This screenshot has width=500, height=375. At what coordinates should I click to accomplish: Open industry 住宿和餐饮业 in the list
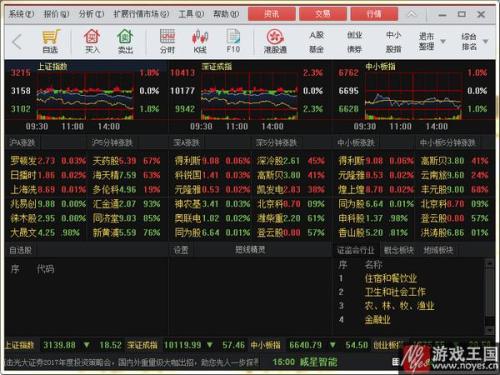click(x=391, y=278)
